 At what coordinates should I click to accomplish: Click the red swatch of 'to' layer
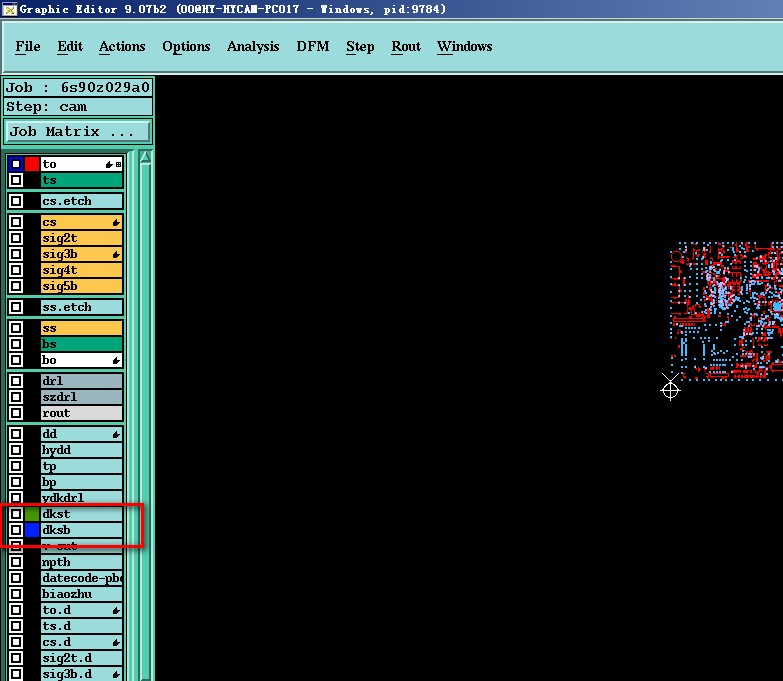point(32,164)
